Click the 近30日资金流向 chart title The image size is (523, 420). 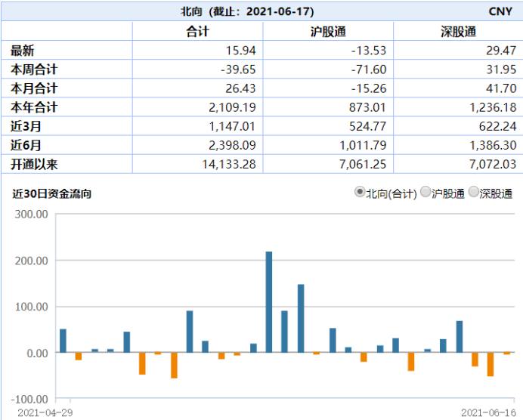tap(51, 193)
